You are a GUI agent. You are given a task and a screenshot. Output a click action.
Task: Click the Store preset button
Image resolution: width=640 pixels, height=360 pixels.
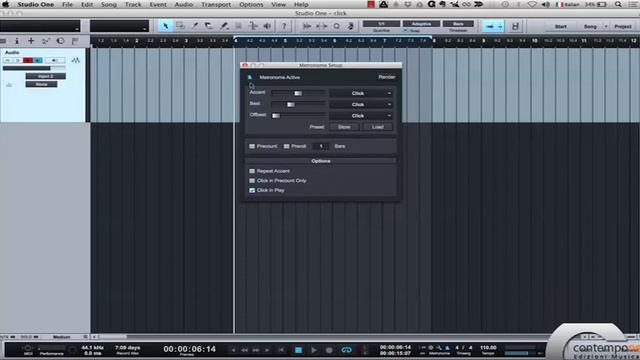(x=344, y=127)
